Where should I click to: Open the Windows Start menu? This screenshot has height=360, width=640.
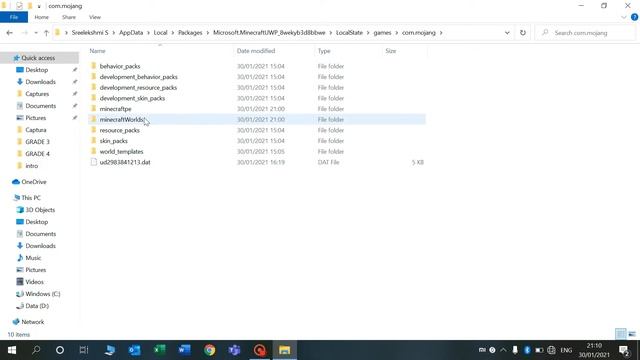(x=11, y=350)
